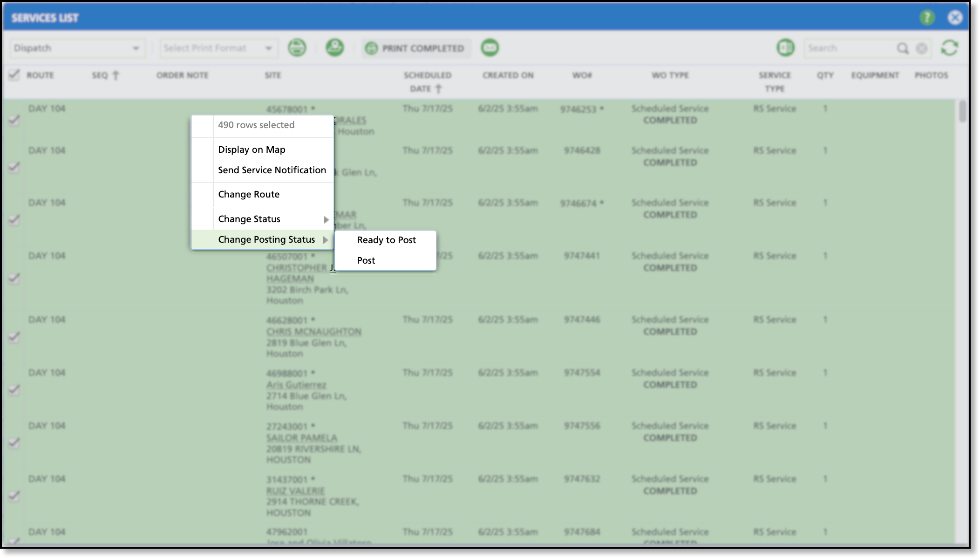Open the SAILOR PAMELA site link
Image resolution: width=980 pixels, height=558 pixels.
click(x=301, y=437)
